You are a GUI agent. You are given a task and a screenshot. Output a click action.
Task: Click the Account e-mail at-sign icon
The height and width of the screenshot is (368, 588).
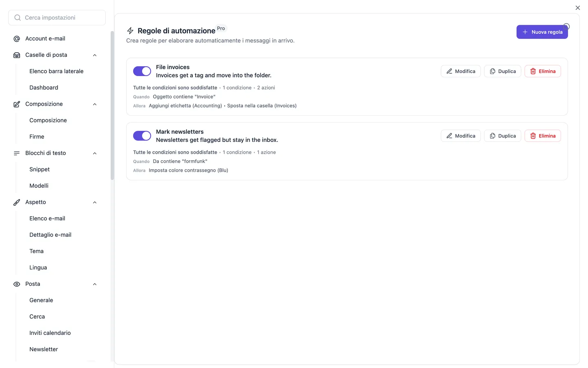pyautogui.click(x=17, y=39)
